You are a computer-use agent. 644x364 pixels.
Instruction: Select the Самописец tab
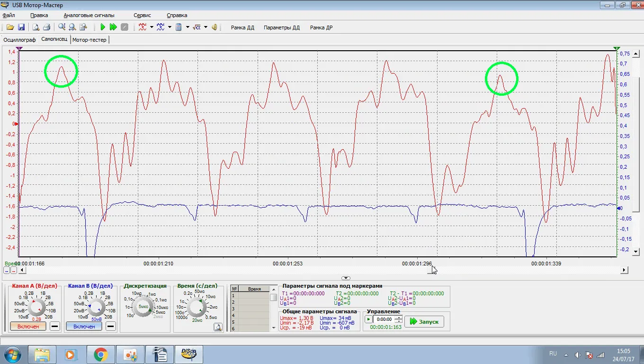point(54,39)
